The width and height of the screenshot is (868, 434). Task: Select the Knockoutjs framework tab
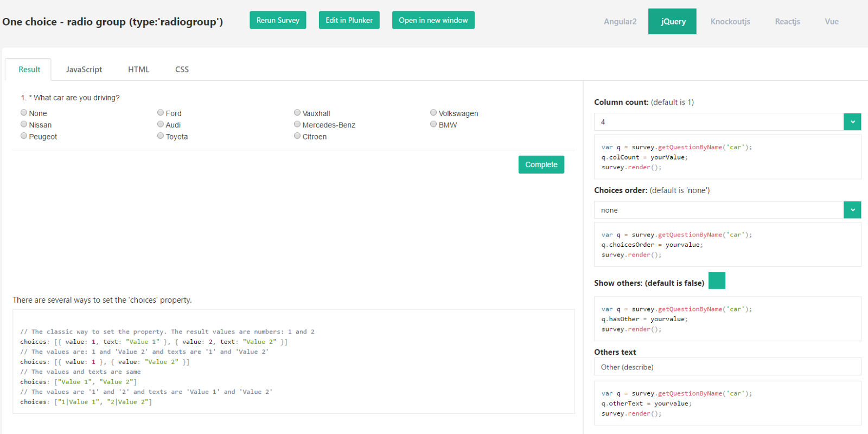730,22
